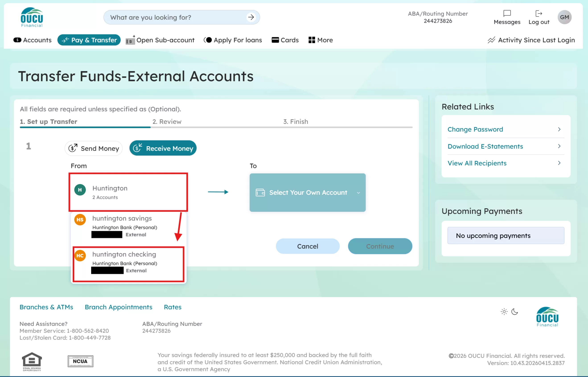Open the GM profile avatar
588x377 pixels.
(564, 17)
